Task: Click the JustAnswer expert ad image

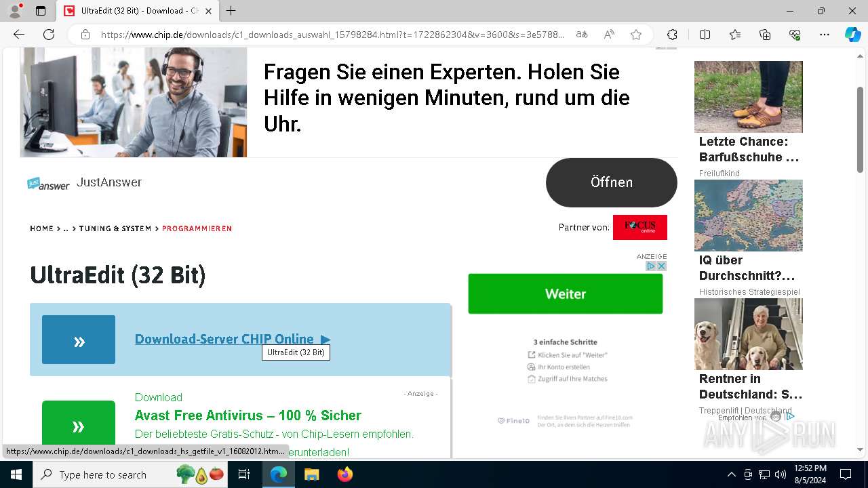Action: [x=134, y=102]
